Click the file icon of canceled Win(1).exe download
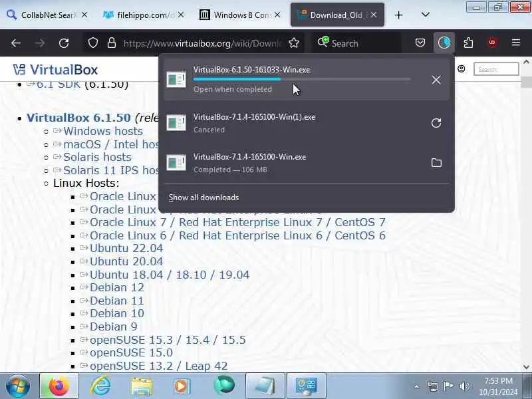 coord(176,123)
